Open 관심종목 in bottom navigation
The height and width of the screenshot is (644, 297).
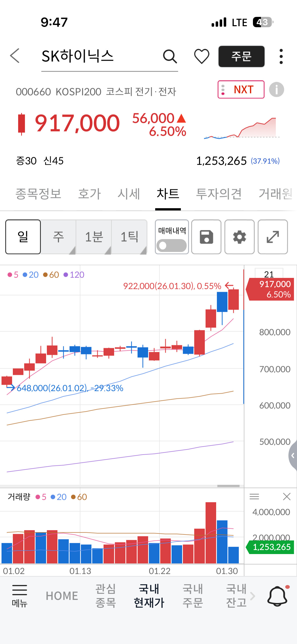point(106,596)
